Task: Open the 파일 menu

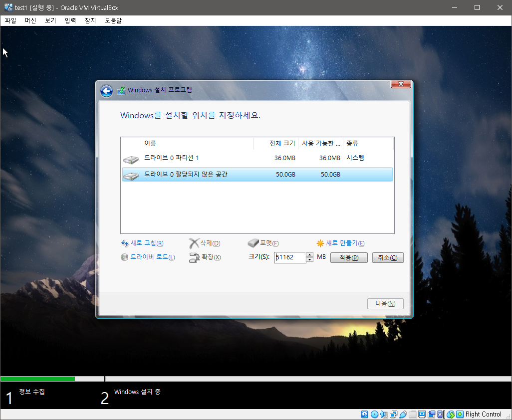Action: click(x=10, y=20)
